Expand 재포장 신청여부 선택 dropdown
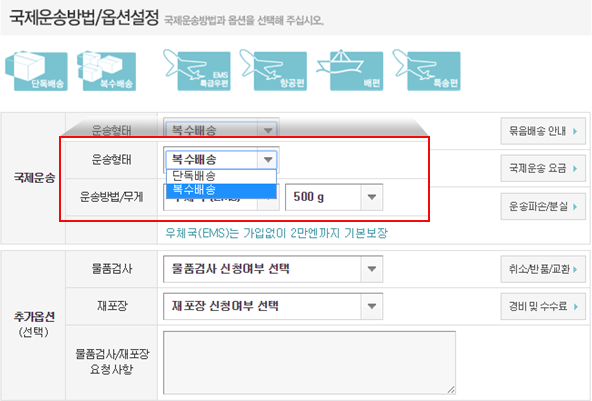The height and width of the screenshot is (401, 592). pos(273,306)
